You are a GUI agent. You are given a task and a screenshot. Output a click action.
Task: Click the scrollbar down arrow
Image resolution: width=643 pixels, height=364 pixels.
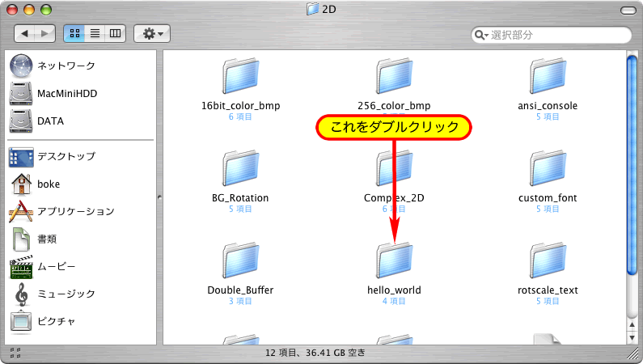click(x=632, y=337)
